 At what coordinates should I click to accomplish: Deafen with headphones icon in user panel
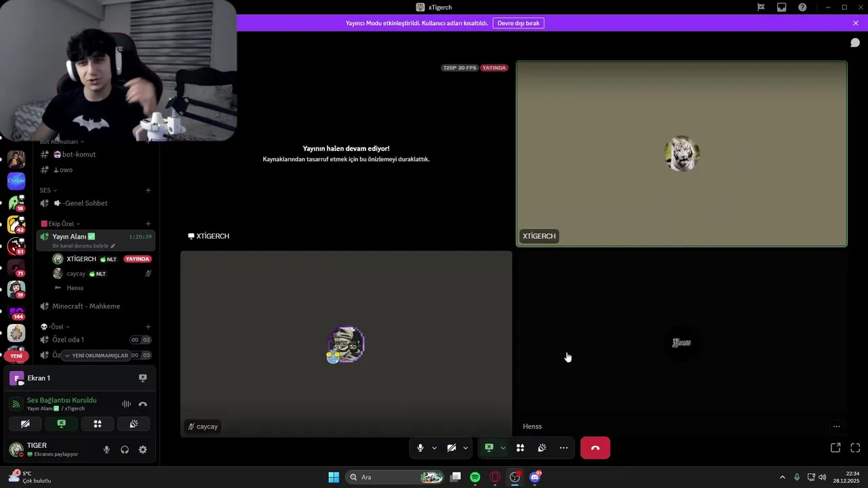pyautogui.click(x=125, y=449)
